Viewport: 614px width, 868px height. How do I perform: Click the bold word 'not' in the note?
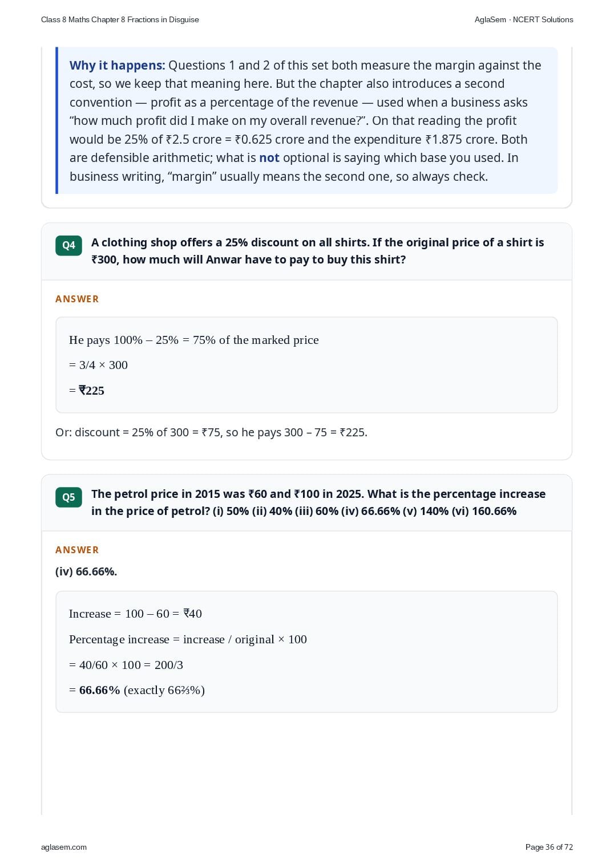269,158
